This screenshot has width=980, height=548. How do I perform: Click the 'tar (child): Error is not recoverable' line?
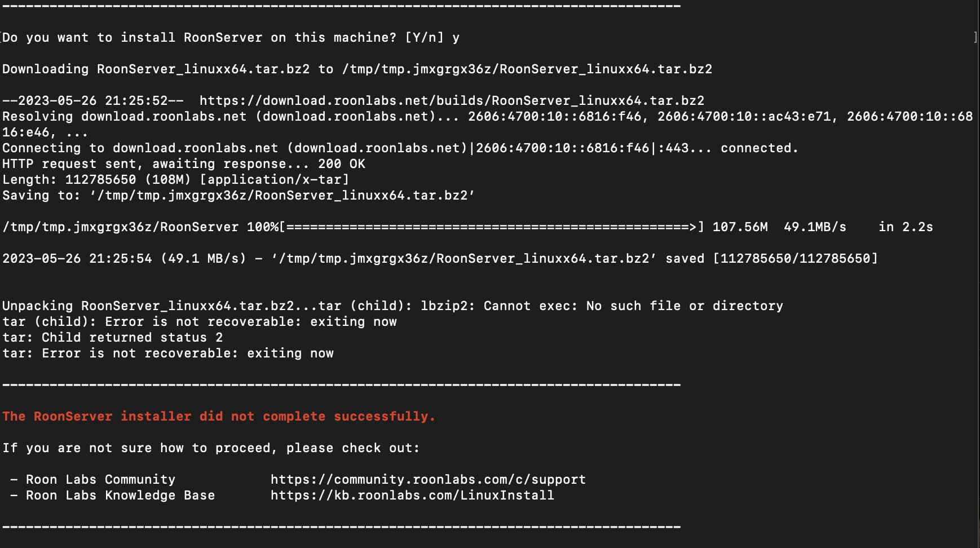click(x=200, y=322)
